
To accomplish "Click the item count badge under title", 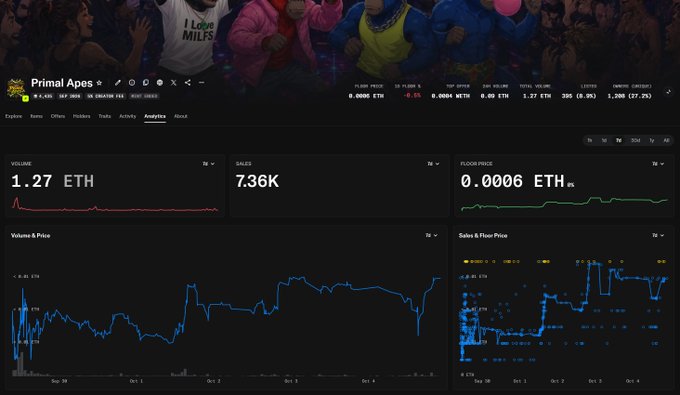I will [43, 96].
